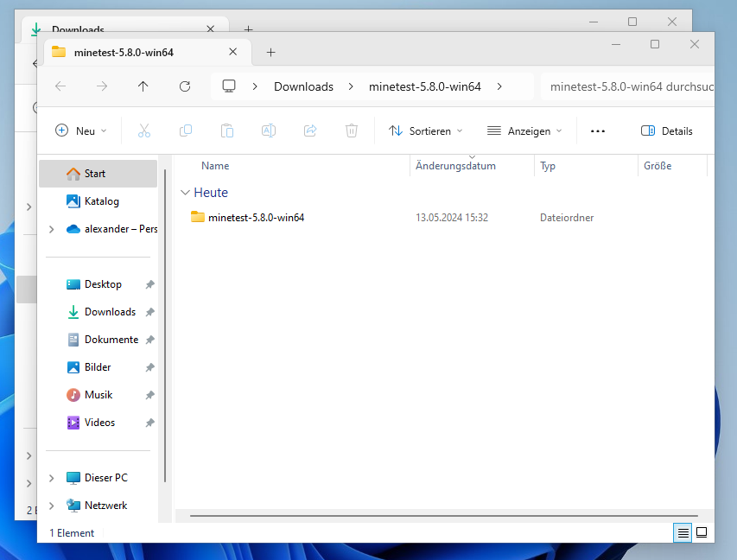The height and width of the screenshot is (560, 737).
Task: Click the Cut scissors icon
Action: coord(144,130)
